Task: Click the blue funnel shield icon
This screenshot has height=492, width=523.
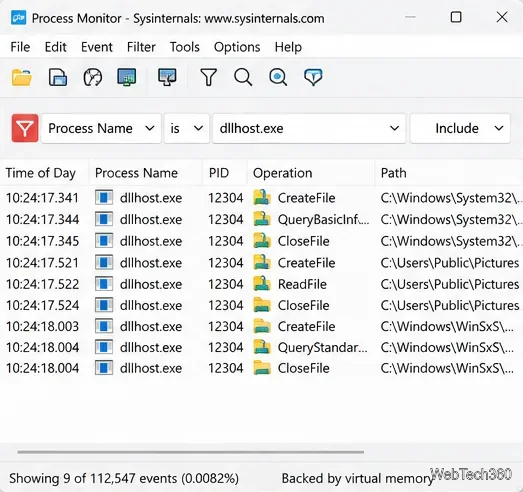Action: (x=313, y=77)
